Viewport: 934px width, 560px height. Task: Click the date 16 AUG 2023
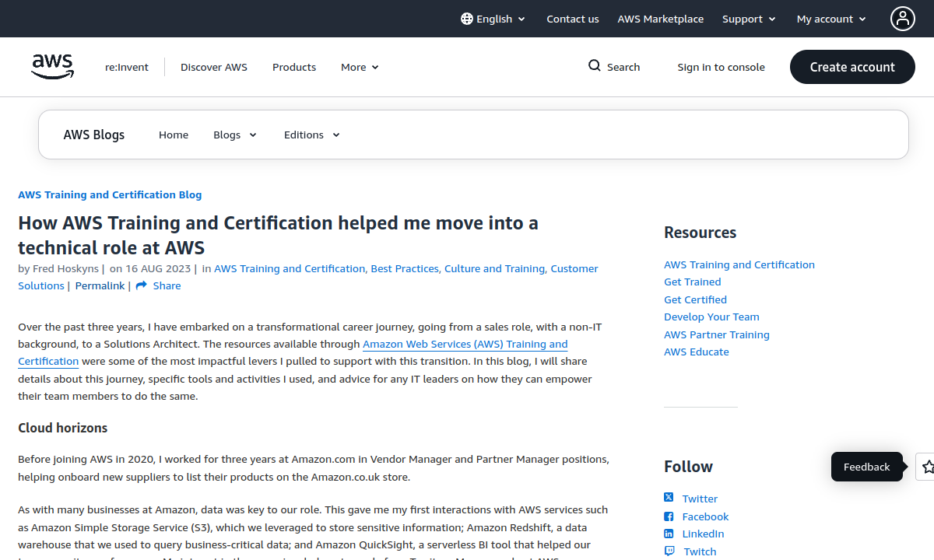point(158,268)
